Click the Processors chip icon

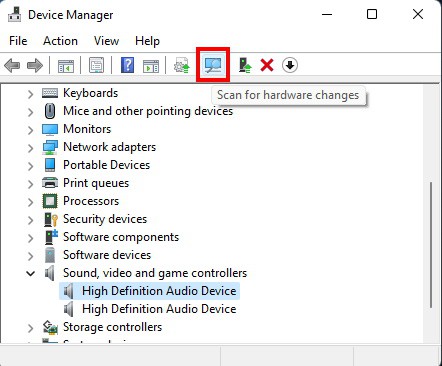(x=50, y=201)
